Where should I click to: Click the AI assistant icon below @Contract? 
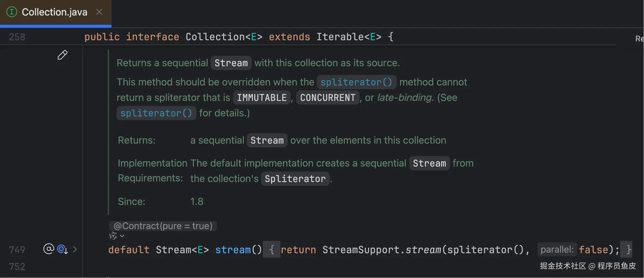[x=113, y=236]
